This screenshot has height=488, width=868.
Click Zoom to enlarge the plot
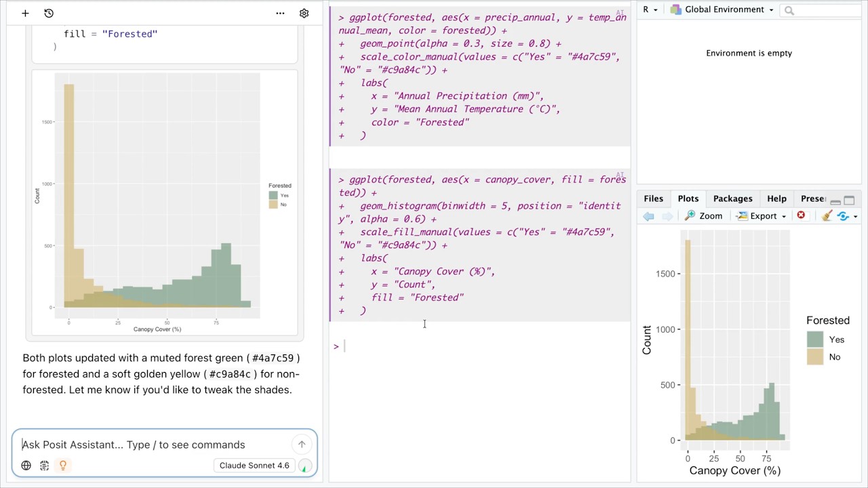point(704,216)
